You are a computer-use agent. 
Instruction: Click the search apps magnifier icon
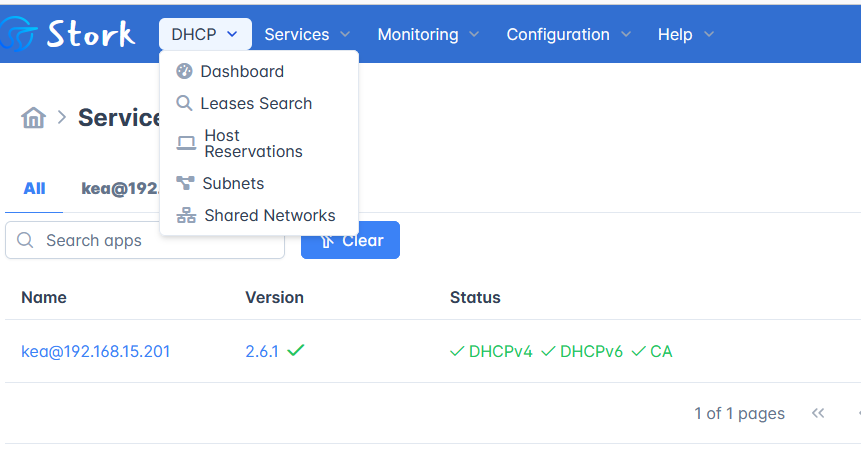click(x=25, y=240)
